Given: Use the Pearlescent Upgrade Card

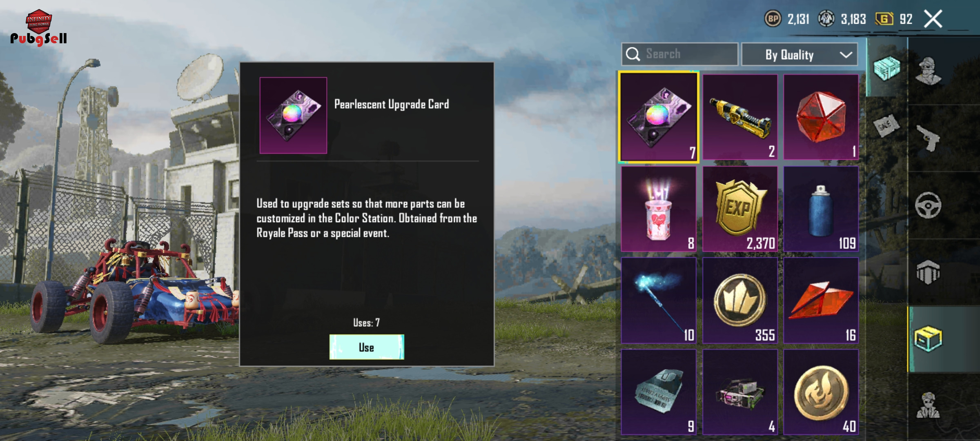Looking at the screenshot, I should pyautogui.click(x=367, y=347).
